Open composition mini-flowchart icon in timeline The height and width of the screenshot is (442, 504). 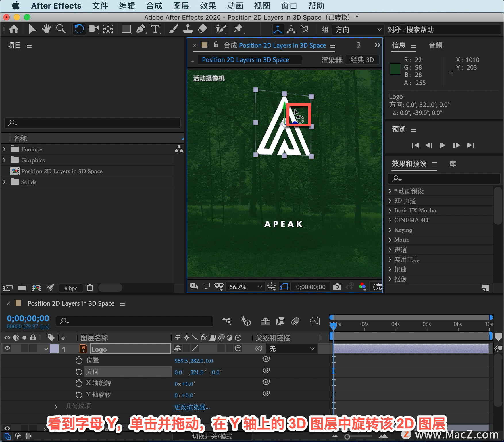(x=226, y=321)
